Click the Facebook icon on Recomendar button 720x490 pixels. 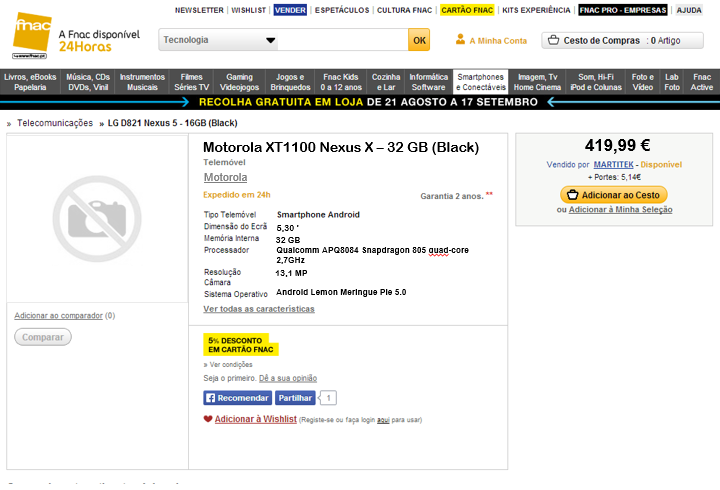coord(210,398)
